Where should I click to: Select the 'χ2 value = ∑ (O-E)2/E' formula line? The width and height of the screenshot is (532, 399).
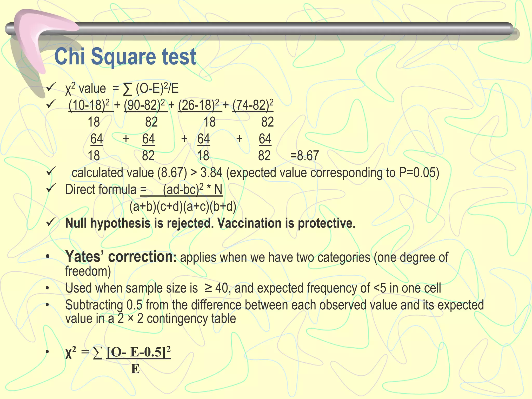click(x=122, y=89)
